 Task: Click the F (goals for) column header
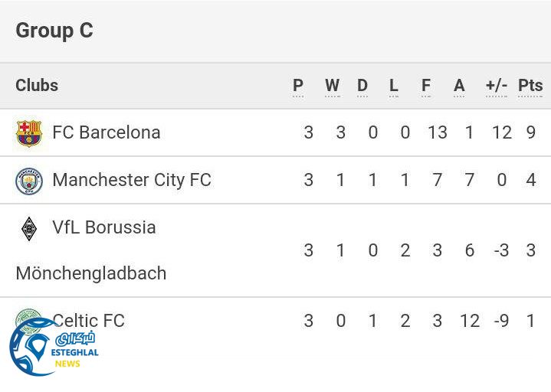426,86
